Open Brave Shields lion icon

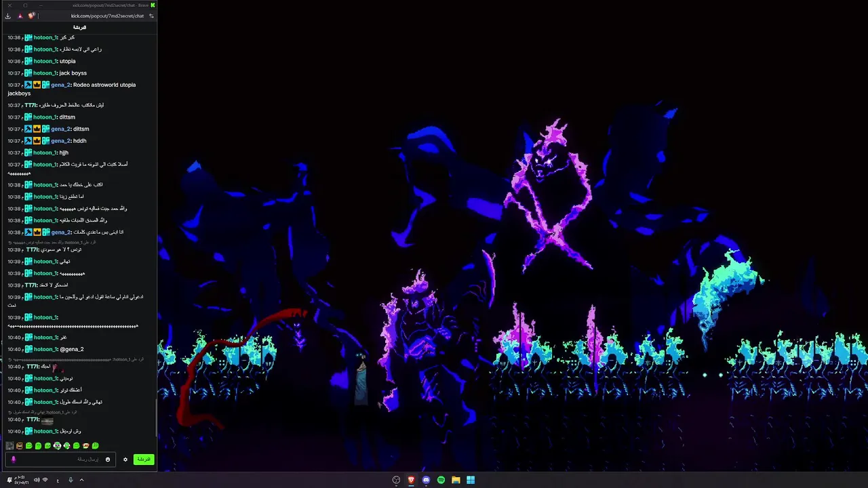(x=31, y=16)
